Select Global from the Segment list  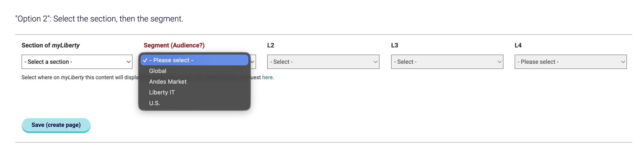pyautogui.click(x=194, y=71)
